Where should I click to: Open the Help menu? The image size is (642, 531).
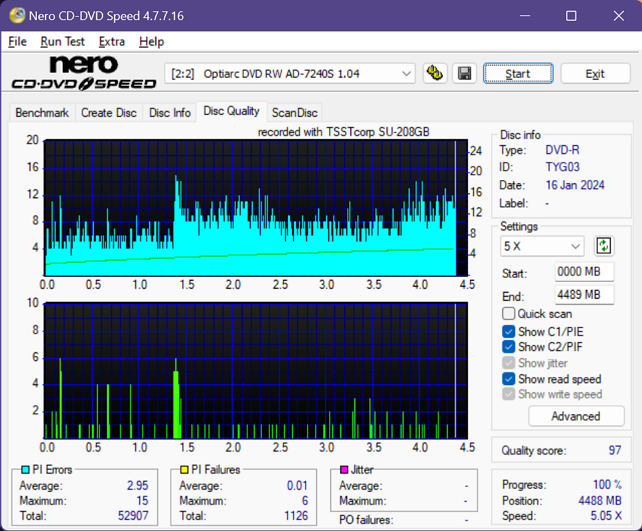(x=151, y=42)
